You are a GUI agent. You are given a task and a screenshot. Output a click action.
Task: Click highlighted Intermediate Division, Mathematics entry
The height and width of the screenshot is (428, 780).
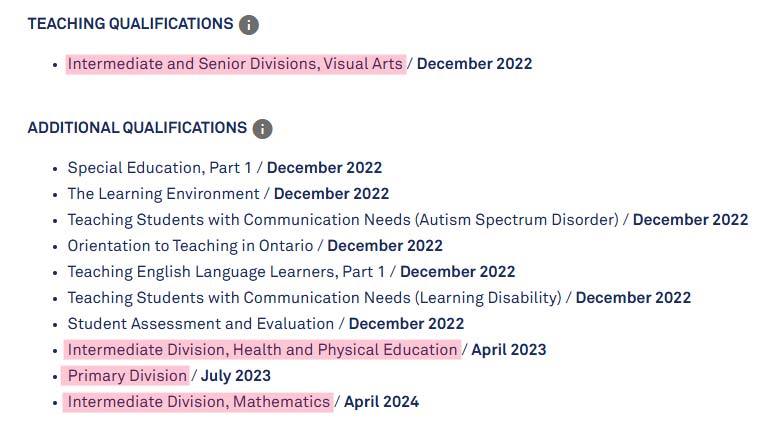point(199,402)
